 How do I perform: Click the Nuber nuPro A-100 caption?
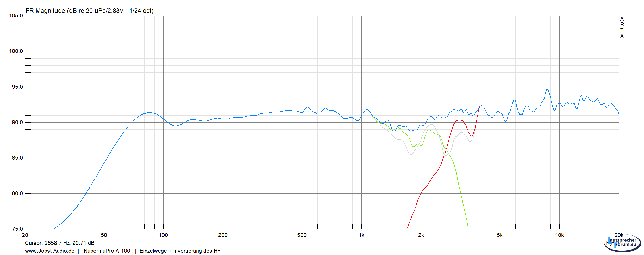coord(107,251)
